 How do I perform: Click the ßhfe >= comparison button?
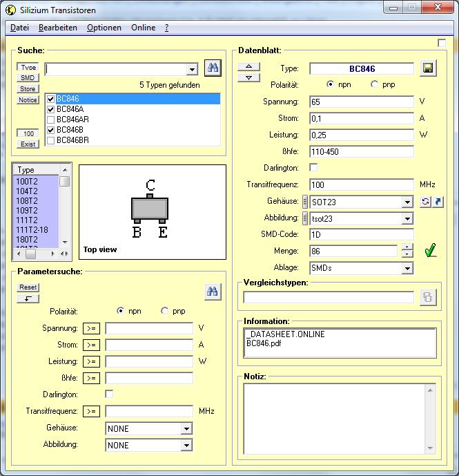tap(91, 379)
